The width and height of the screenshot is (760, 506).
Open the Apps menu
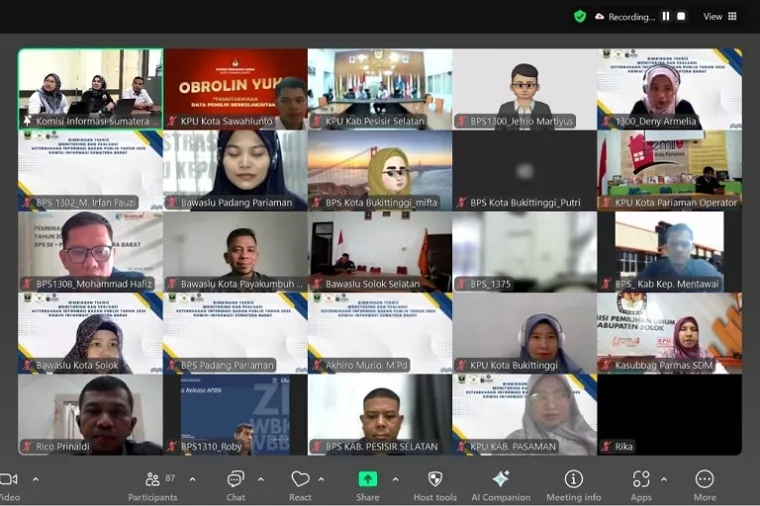point(641,486)
